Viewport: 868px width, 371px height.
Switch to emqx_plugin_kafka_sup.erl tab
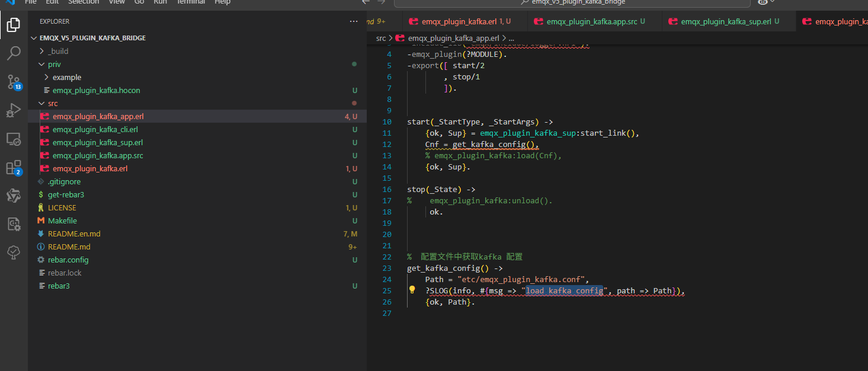(728, 21)
